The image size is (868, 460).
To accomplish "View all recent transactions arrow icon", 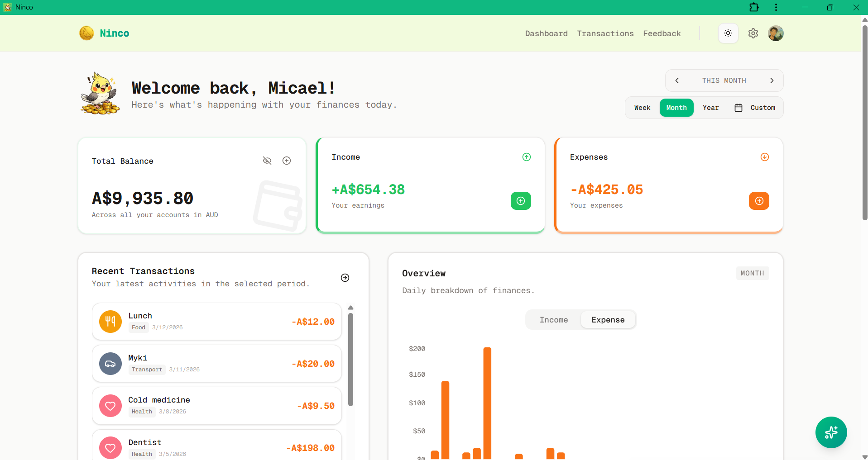I will (345, 278).
